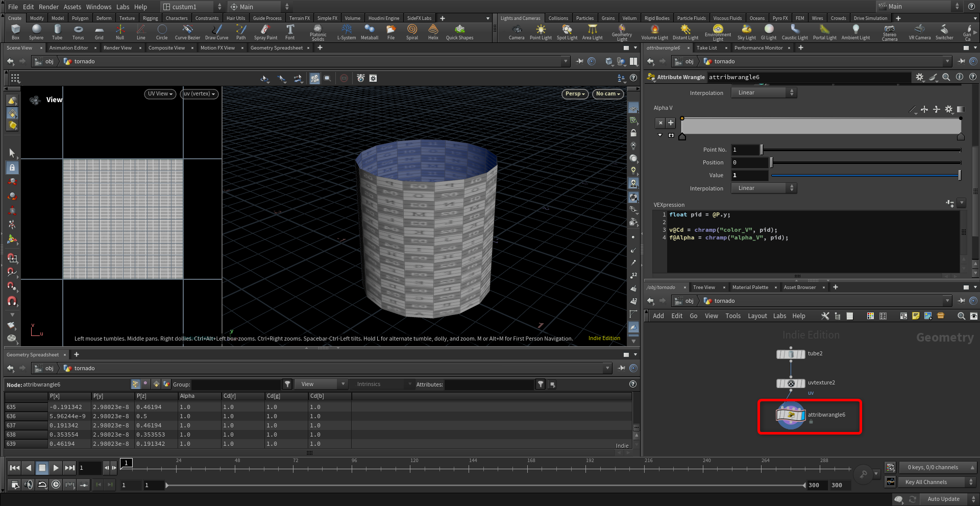Toggle Auto Update mode at bottom

(943, 499)
